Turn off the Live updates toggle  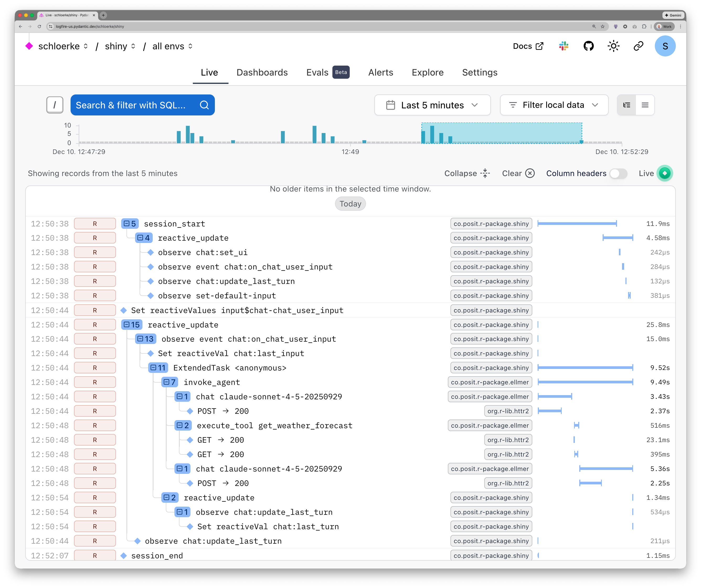click(665, 173)
